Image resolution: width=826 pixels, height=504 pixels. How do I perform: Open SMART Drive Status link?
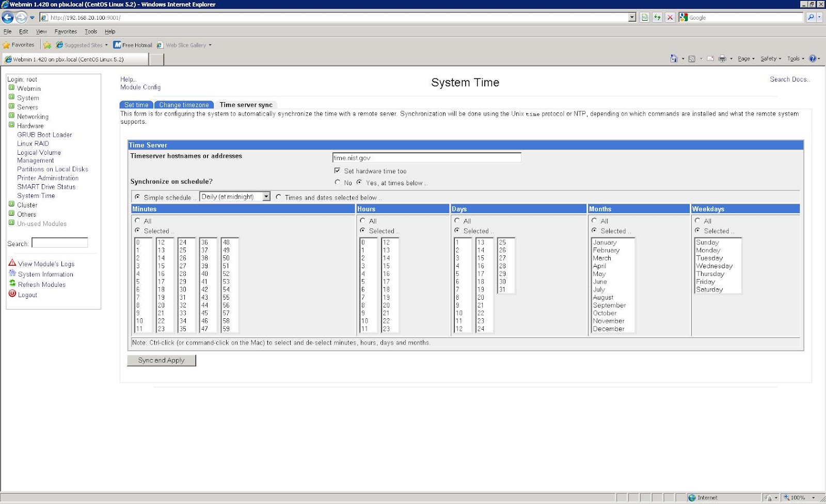point(46,187)
